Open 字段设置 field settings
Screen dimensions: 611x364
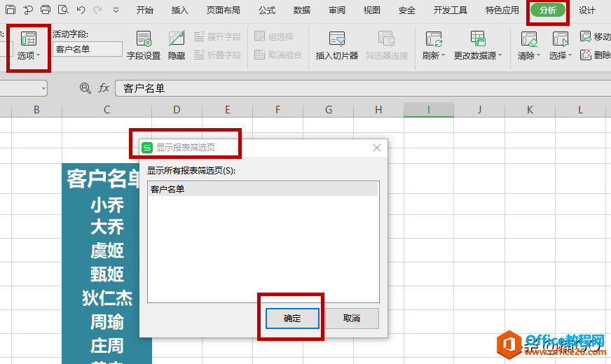coord(144,46)
